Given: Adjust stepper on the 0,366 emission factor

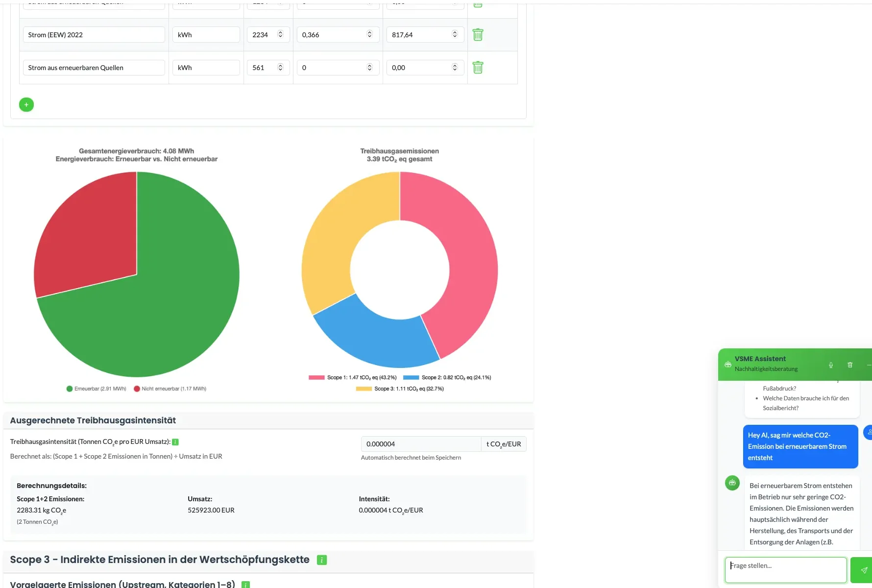Looking at the screenshot, I should click(x=369, y=34).
